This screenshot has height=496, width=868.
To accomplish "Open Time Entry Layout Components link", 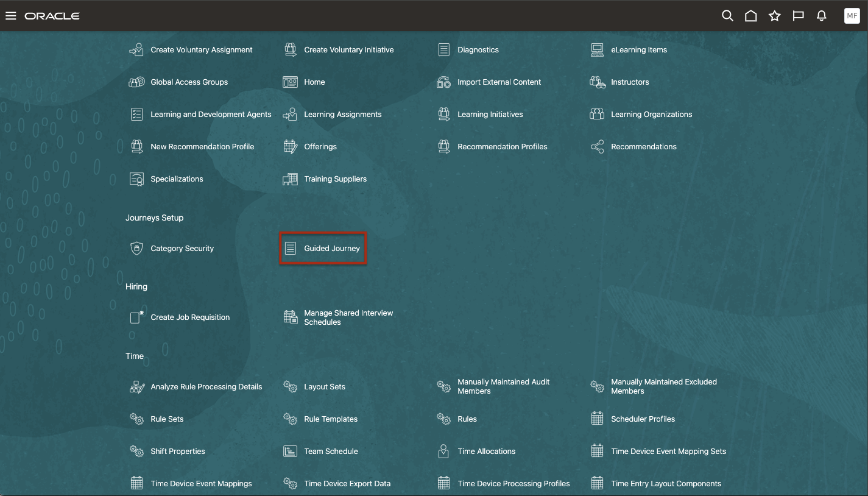I will tap(666, 484).
